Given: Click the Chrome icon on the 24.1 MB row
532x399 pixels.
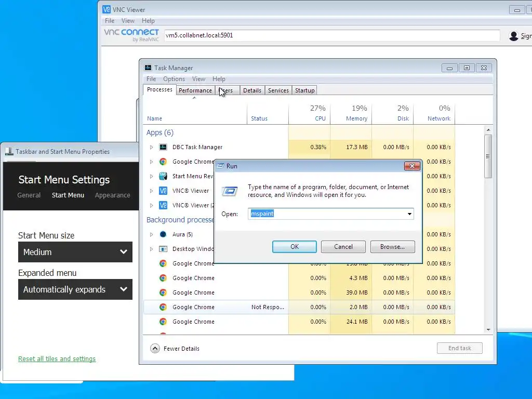Looking at the screenshot, I should coord(163,322).
